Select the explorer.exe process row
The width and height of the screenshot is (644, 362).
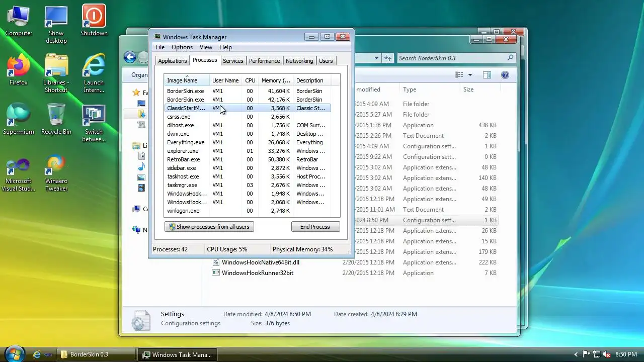[x=248, y=151]
